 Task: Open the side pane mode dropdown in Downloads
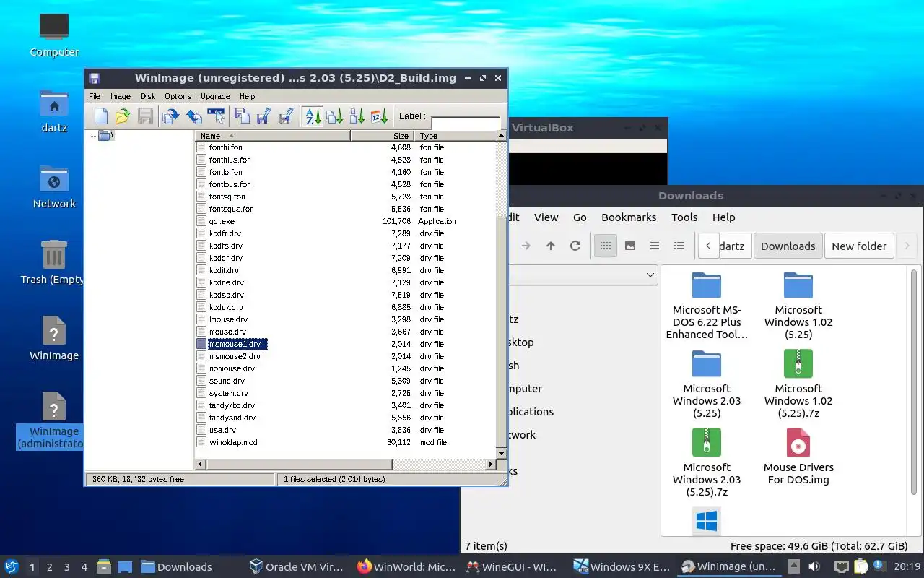point(650,275)
